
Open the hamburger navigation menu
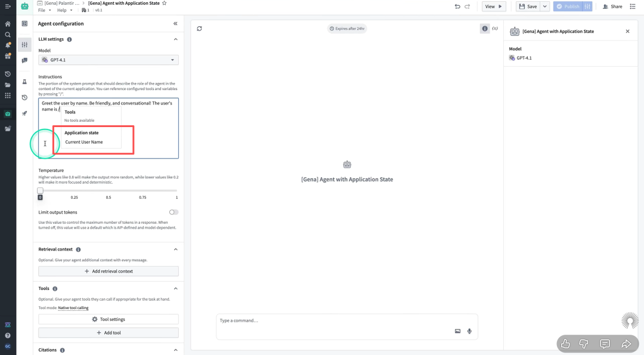[x=7, y=6]
